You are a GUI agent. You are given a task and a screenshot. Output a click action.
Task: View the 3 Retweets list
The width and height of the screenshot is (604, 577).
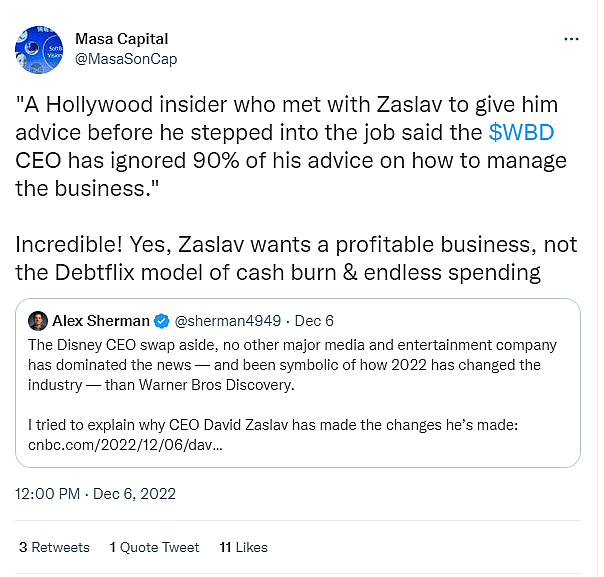coord(54,547)
